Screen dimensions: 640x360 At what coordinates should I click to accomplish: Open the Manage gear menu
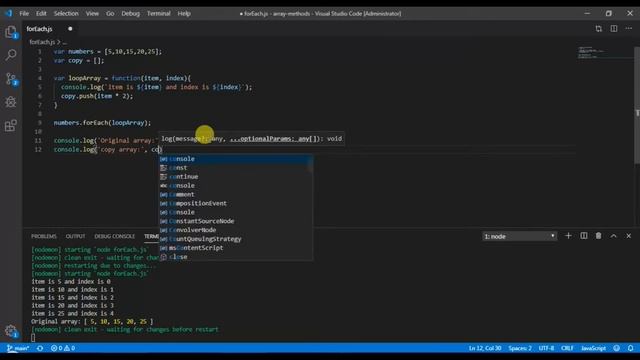pyautogui.click(x=11, y=331)
